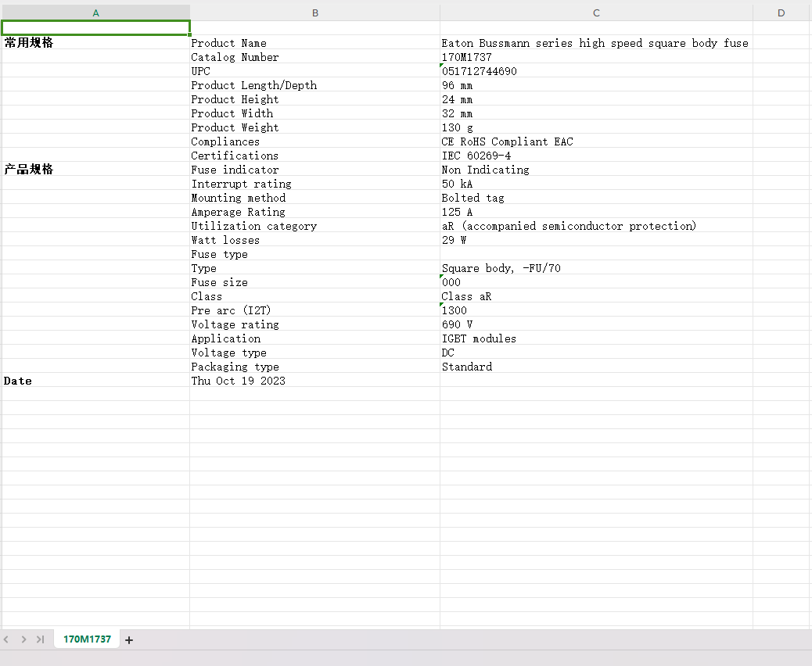Select the Thu Oct 19 2023 date cell
This screenshot has height=666, width=812.
314,381
